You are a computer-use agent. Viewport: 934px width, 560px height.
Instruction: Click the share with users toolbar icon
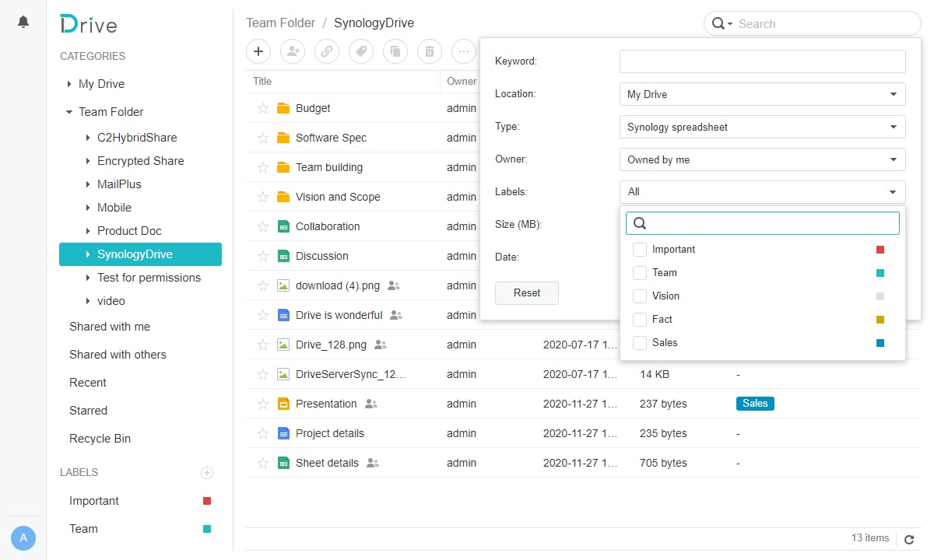[x=293, y=51]
